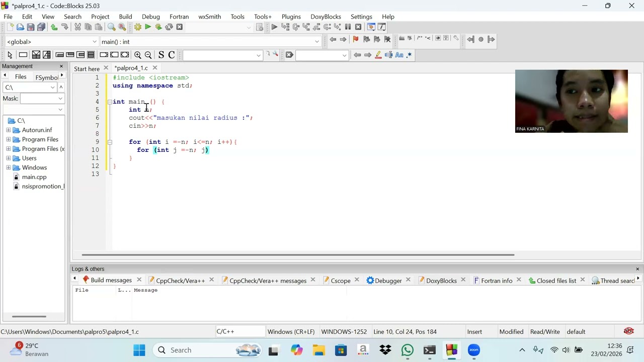
Task: Click the Open file toolbar icon
Action: [20, 27]
